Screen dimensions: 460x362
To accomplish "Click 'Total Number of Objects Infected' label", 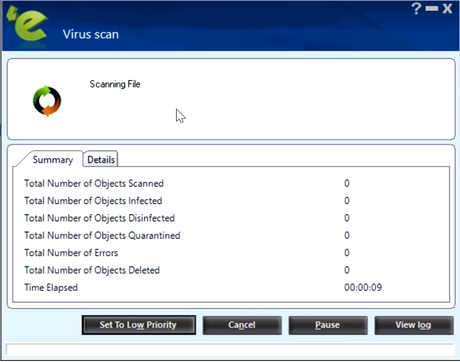I will pyautogui.click(x=93, y=201).
